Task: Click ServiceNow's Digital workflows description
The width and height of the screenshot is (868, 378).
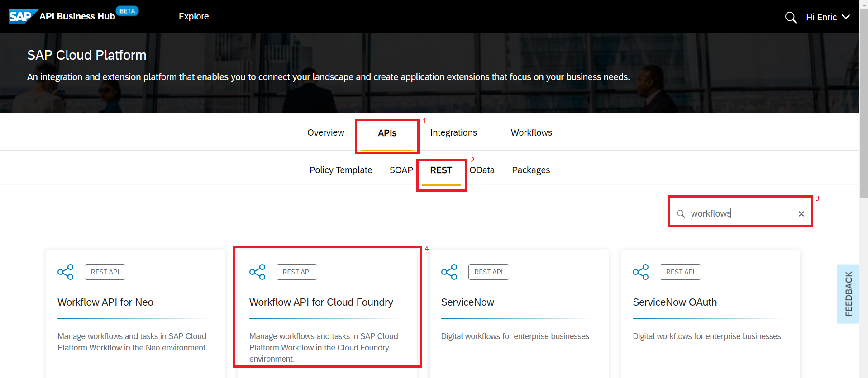Action: pos(515,336)
